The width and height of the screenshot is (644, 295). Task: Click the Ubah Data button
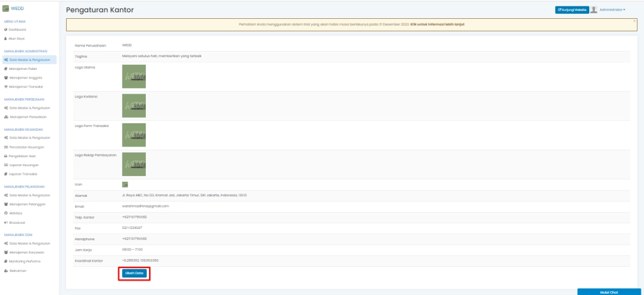(x=135, y=273)
